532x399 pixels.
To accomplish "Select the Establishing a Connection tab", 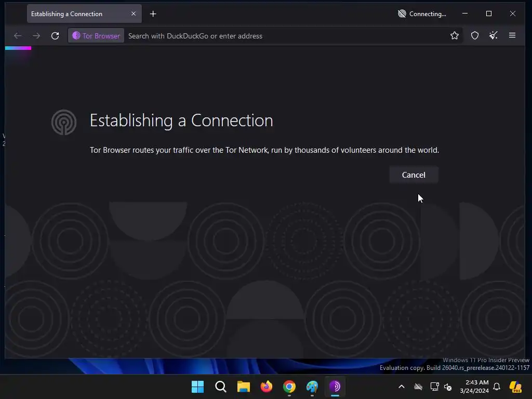I will 84,14.
